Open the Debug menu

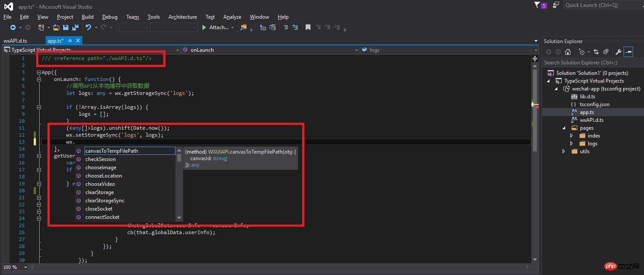coord(109,17)
